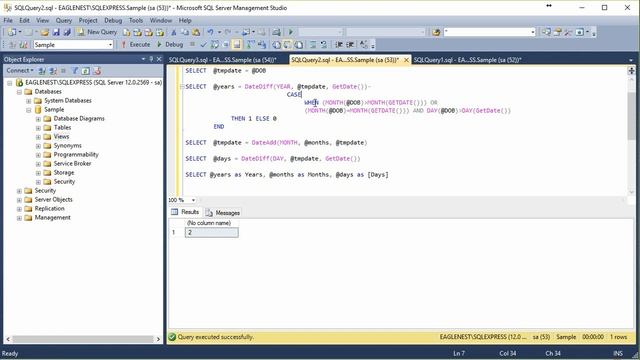The width and height of the screenshot is (640, 360).
Task: Click the Display Estimated Execution Plan icon
Action: [x=215, y=44]
